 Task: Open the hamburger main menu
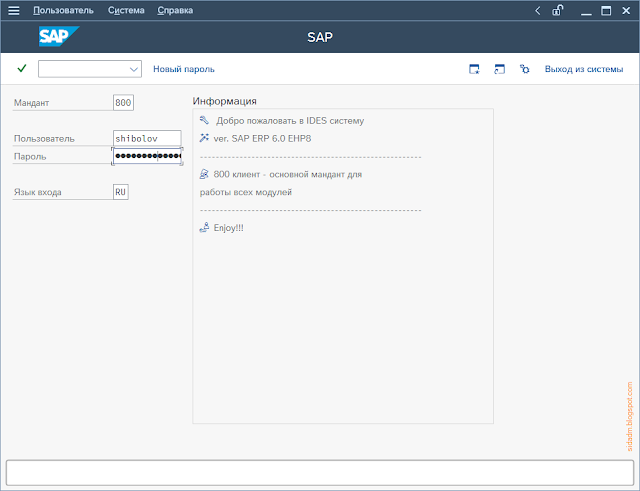[14, 11]
